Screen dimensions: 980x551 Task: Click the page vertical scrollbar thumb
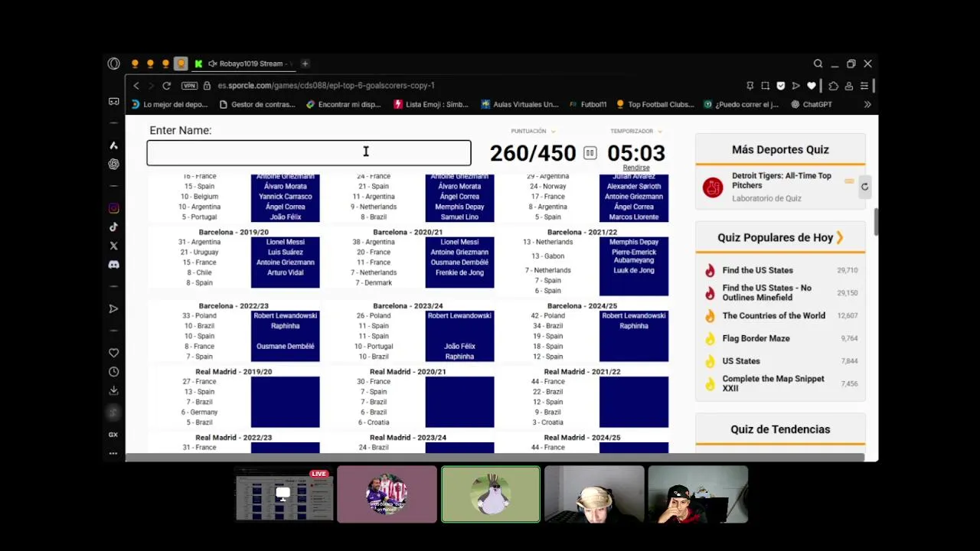(875, 221)
